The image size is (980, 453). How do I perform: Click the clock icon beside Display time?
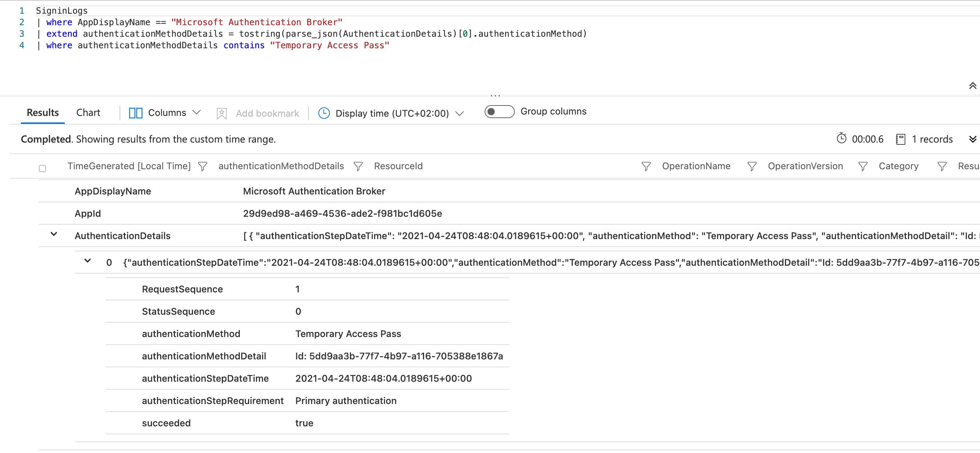coord(324,113)
